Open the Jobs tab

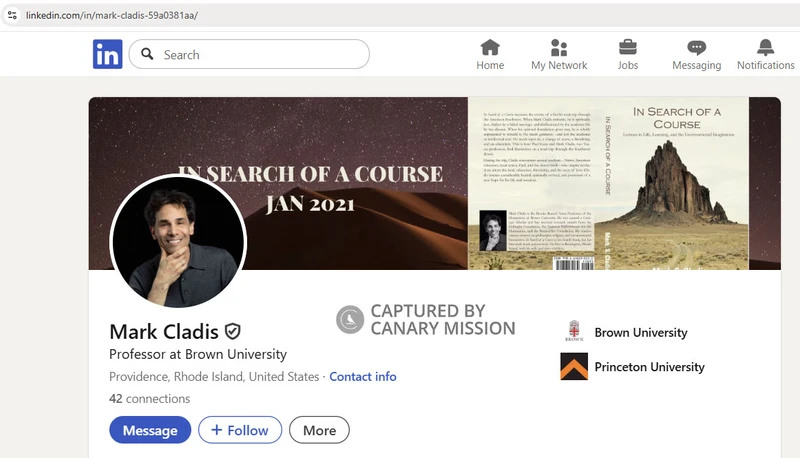click(628, 55)
